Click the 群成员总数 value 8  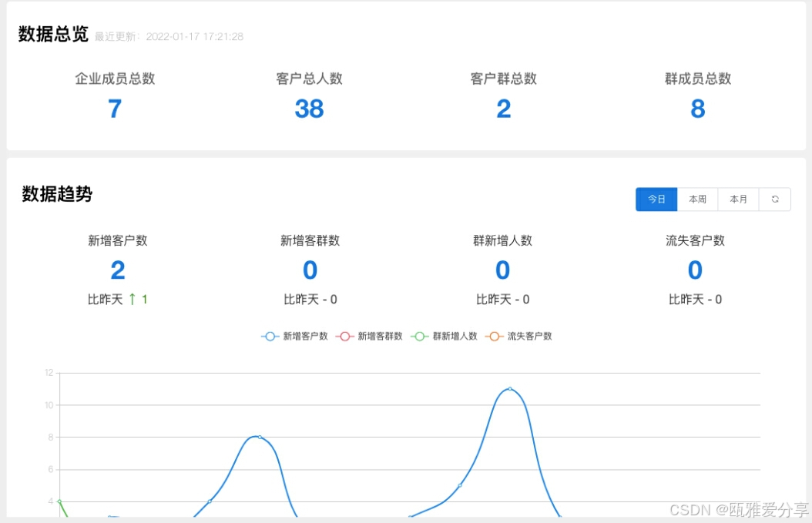[x=696, y=109]
